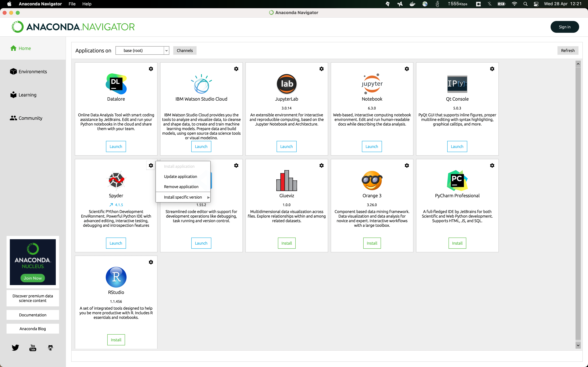Click the GitHub octocat icon
The image size is (588, 367).
50,348
